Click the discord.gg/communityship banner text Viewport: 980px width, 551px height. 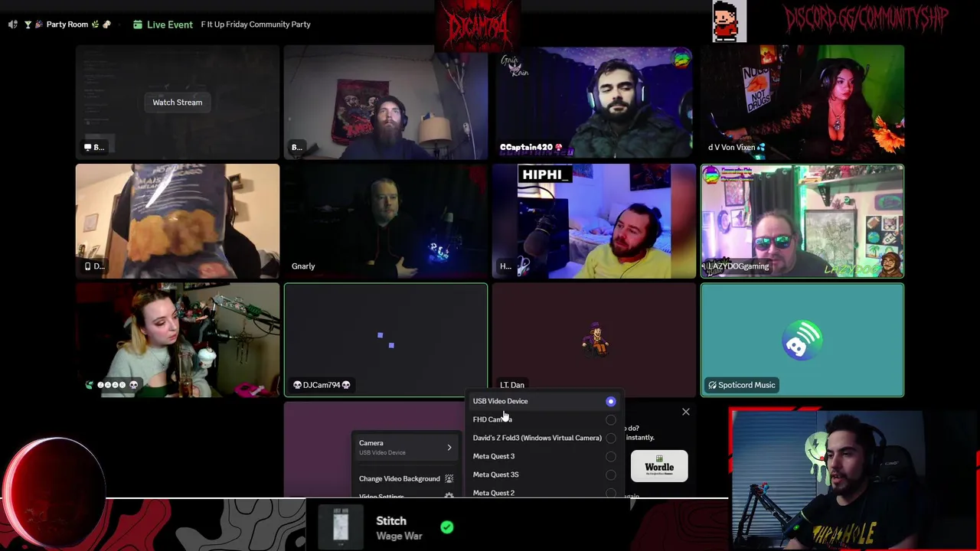coord(866,19)
